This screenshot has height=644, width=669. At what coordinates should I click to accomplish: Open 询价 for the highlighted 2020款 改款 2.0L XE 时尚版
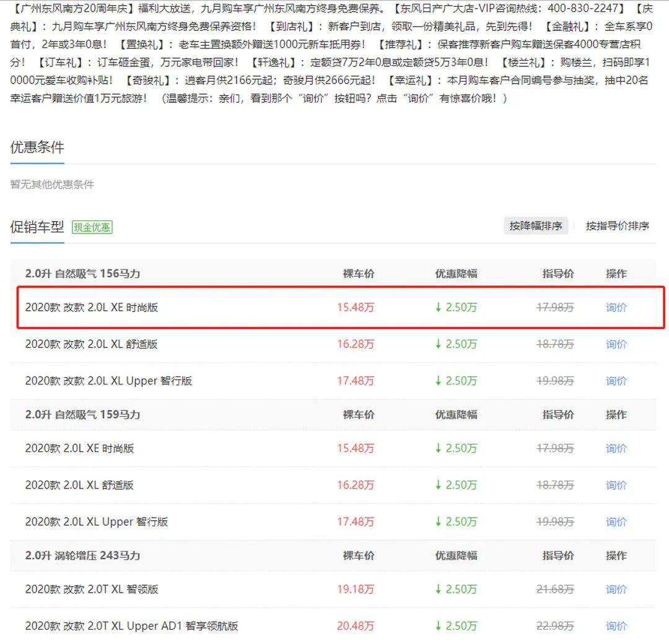616,307
